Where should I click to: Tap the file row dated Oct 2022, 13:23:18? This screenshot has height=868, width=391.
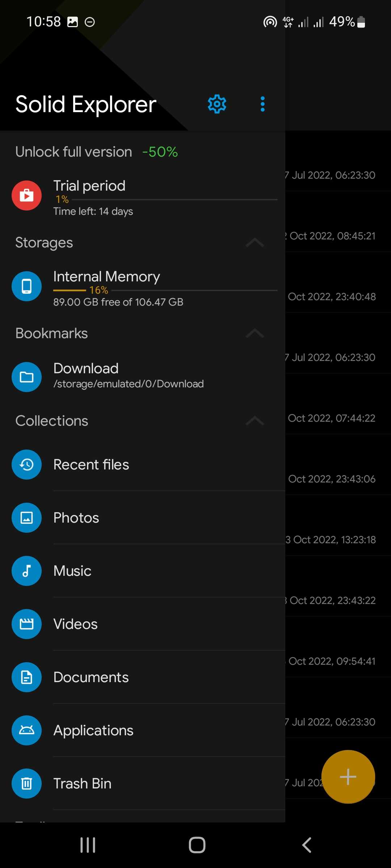coord(338,526)
